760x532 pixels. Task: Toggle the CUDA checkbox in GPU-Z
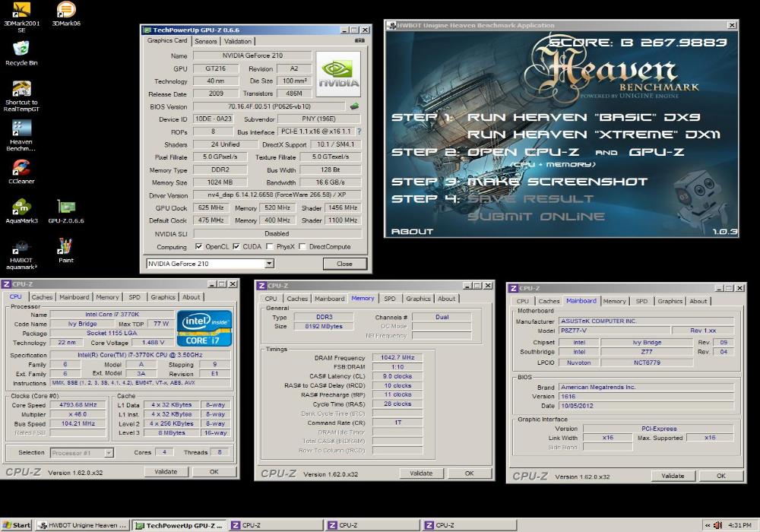tap(236, 246)
